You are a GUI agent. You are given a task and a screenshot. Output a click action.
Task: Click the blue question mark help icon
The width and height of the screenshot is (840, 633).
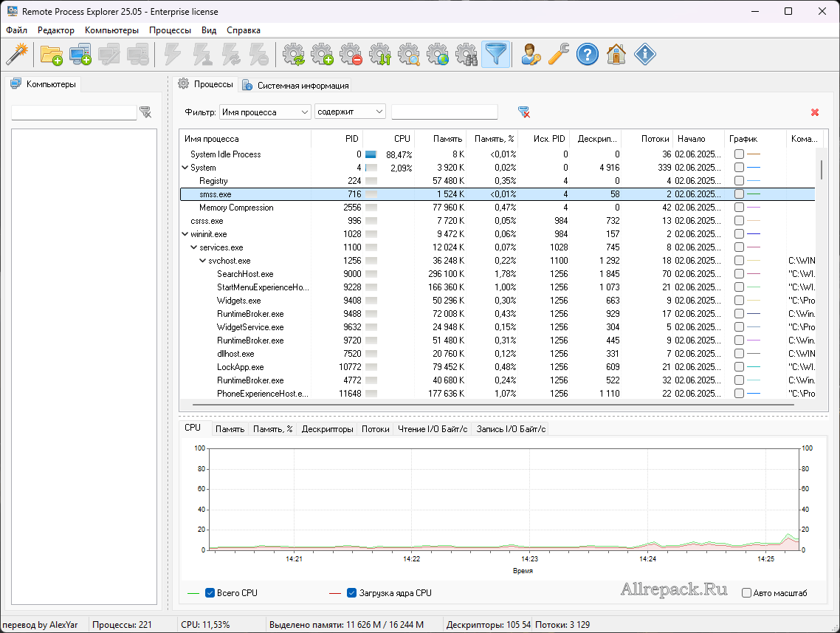(588, 54)
